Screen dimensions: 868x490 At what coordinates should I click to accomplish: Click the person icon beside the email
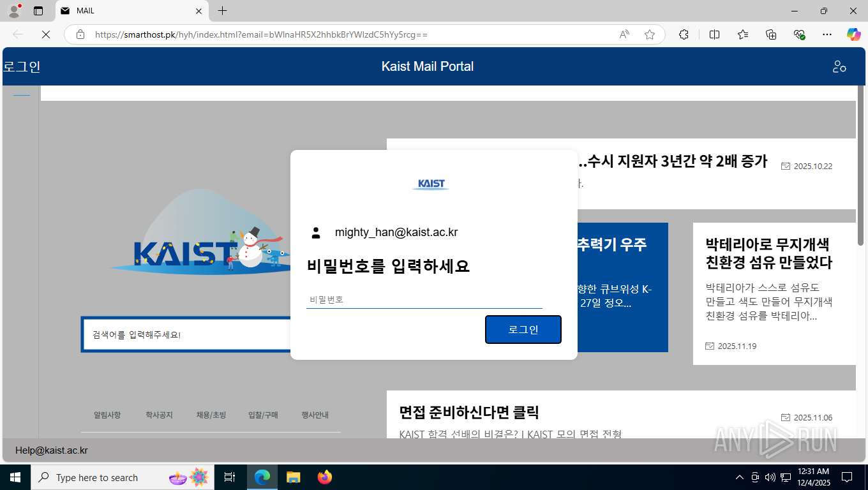pos(316,233)
